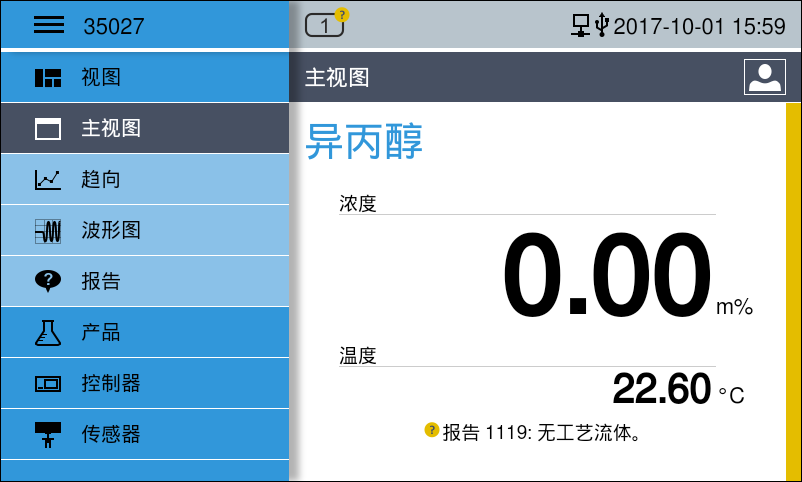Click the USB status icon
Image resolution: width=802 pixels, height=482 pixels.
[x=601, y=26]
